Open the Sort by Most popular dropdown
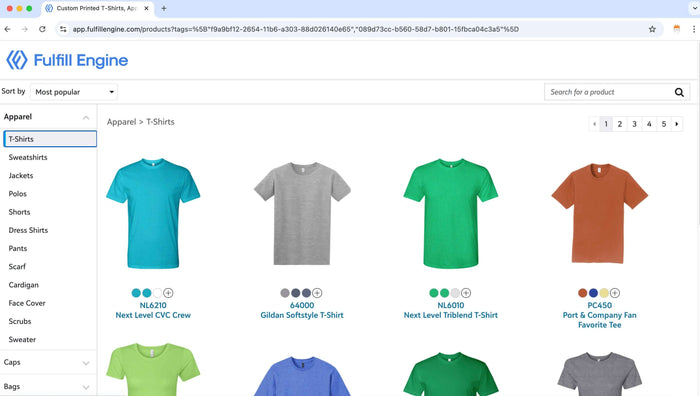Screen dimensions: 700x396 click(74, 92)
